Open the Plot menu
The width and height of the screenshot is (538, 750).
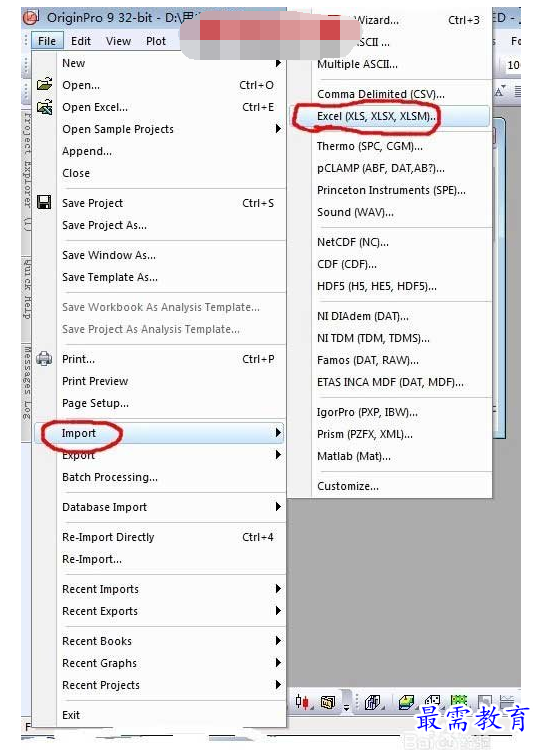[156, 41]
